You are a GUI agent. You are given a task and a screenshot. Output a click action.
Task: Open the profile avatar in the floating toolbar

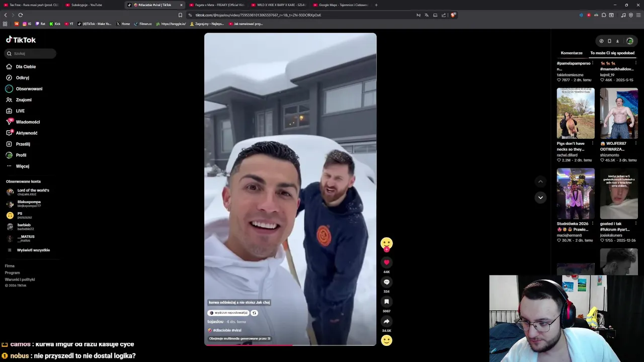click(629, 41)
